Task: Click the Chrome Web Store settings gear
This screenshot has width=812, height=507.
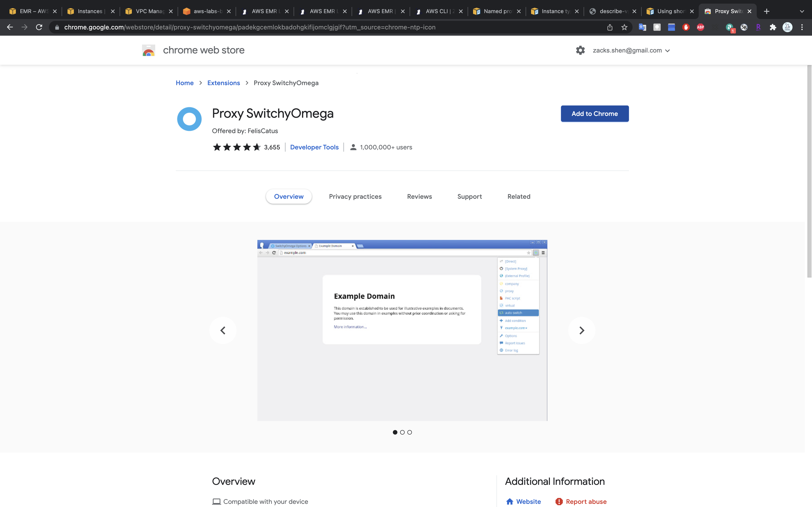Action: (x=580, y=50)
